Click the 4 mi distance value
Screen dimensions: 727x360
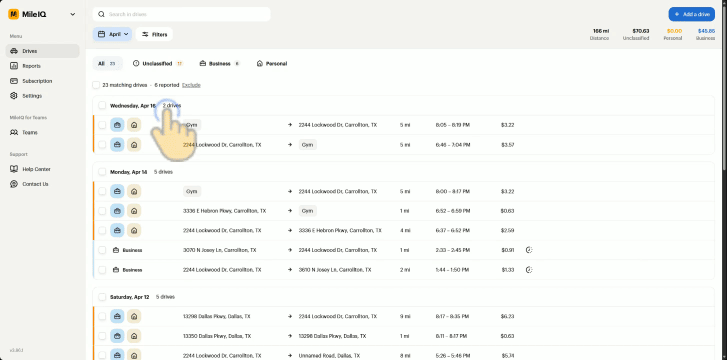tap(405, 230)
